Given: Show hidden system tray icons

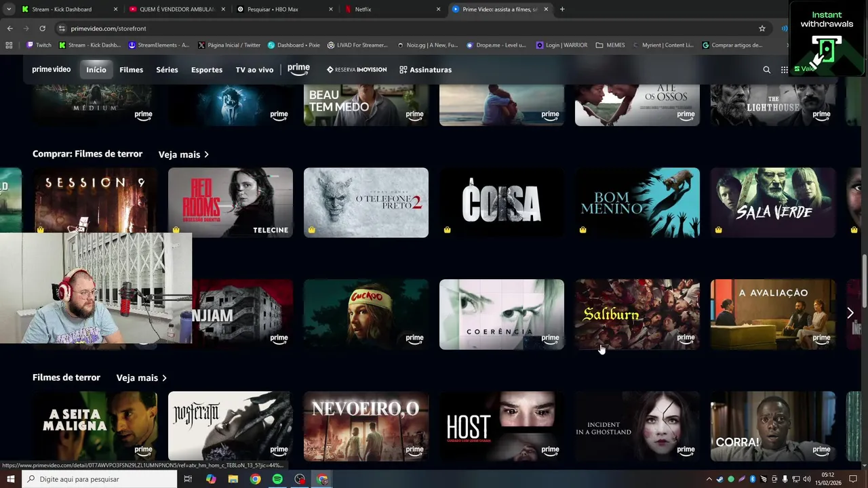Looking at the screenshot, I should pyautogui.click(x=709, y=479).
